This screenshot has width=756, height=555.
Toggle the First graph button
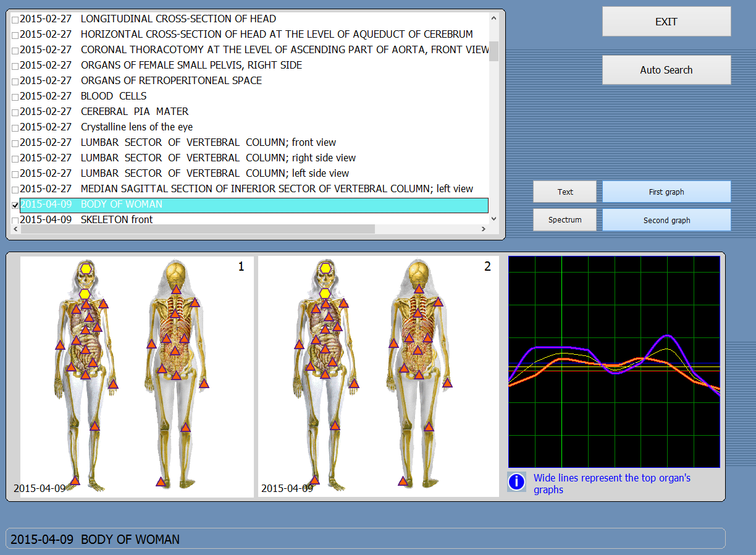tap(666, 192)
